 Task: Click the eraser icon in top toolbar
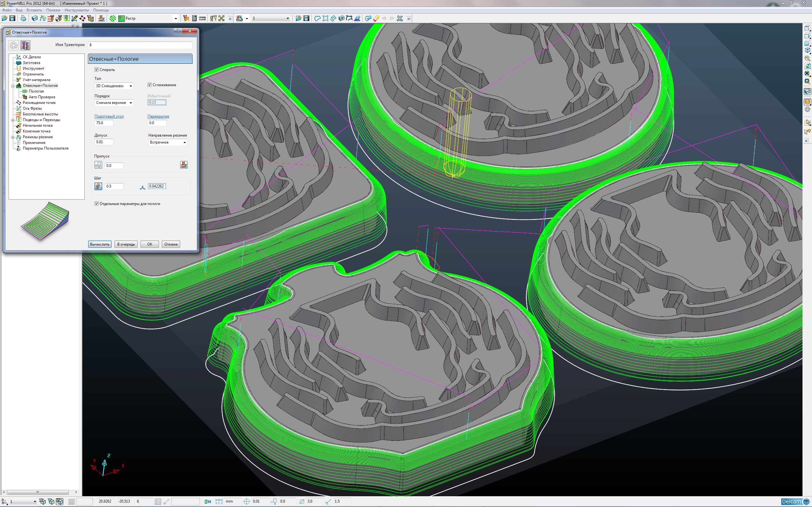pyautogui.click(x=376, y=18)
